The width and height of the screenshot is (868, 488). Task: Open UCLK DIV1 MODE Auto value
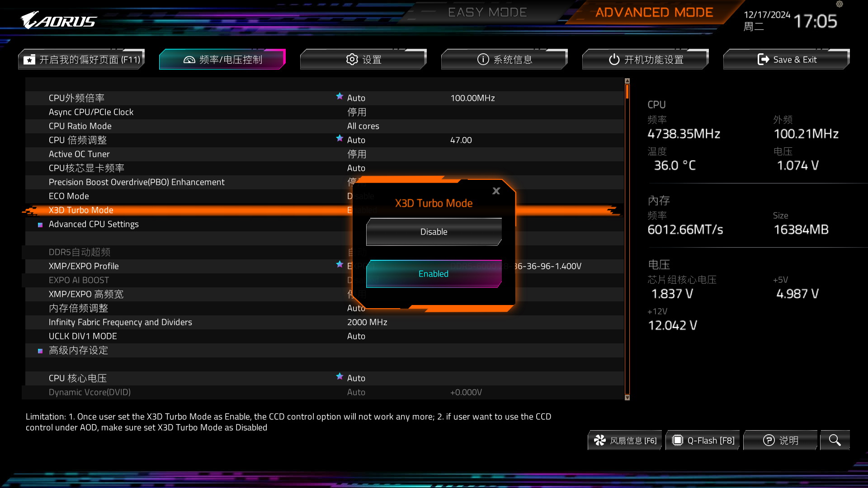click(356, 336)
